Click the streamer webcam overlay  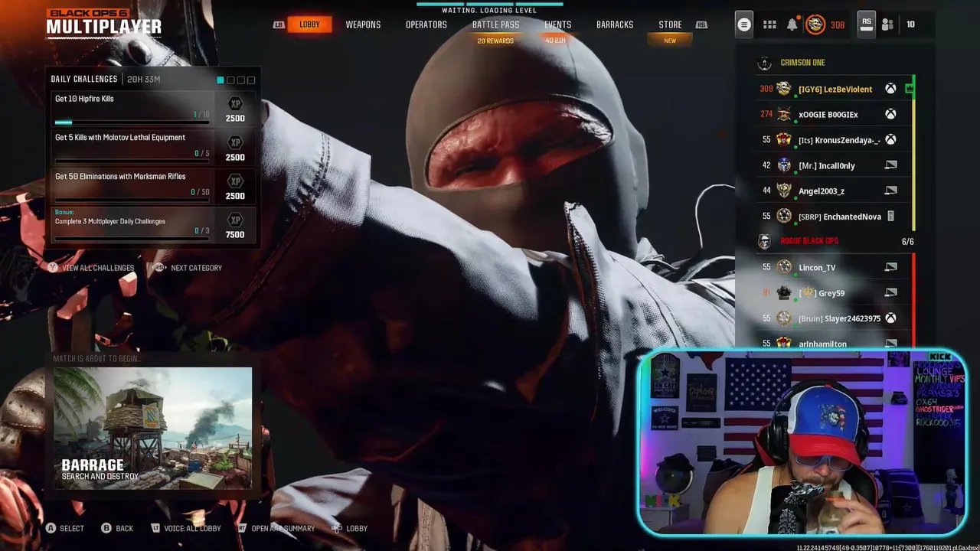802,442
